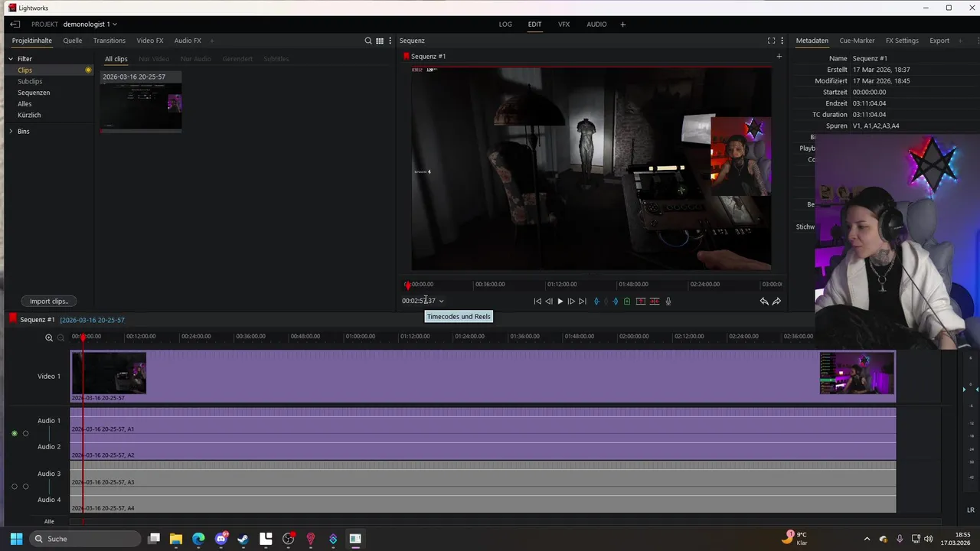Image resolution: width=980 pixels, height=551 pixels.
Task: Show hidden system tray icons
Action: point(867,539)
